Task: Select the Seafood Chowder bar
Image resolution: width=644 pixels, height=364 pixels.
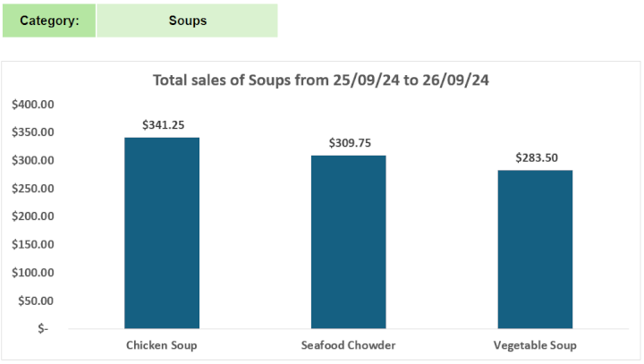Action: tap(349, 241)
